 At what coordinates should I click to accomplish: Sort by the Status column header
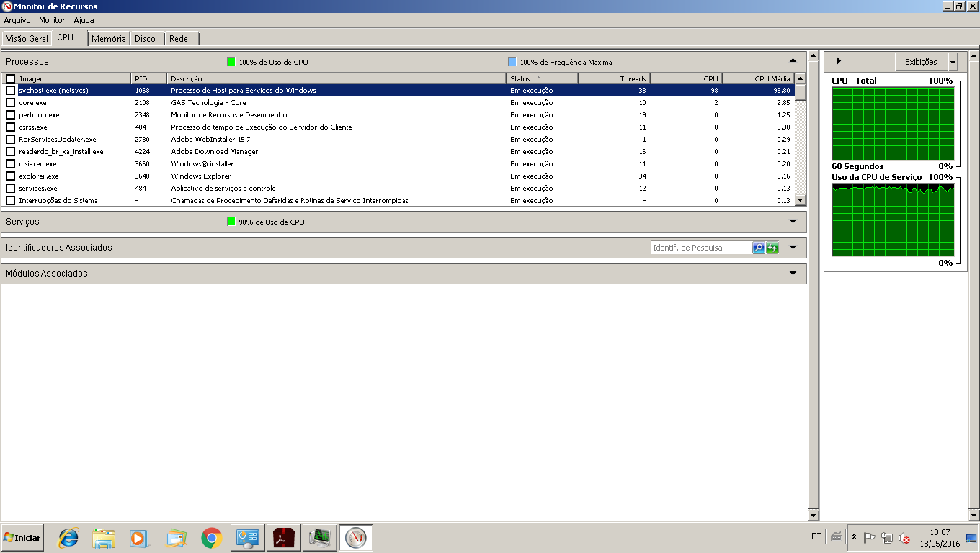pos(542,78)
